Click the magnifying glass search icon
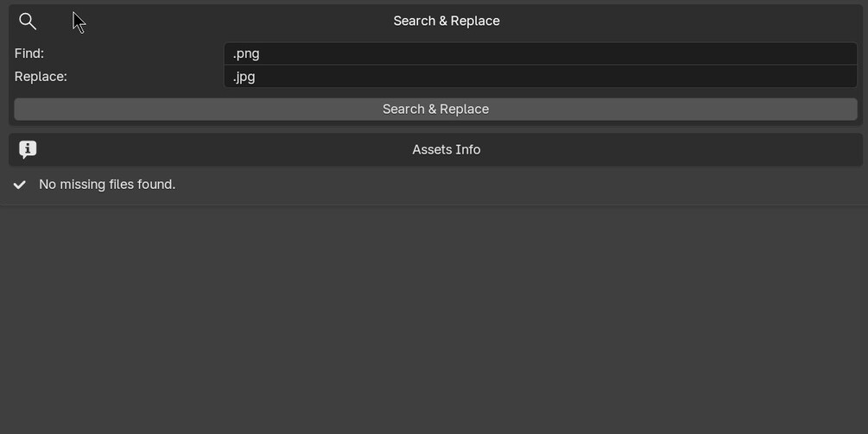868x434 pixels. [27, 21]
